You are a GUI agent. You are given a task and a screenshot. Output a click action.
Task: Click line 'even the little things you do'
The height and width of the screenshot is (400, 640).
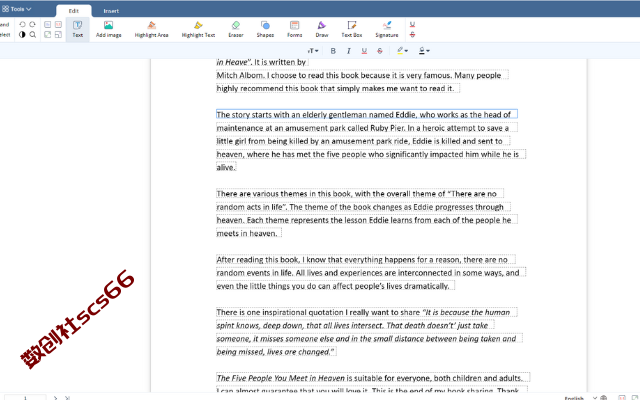pos(335,286)
